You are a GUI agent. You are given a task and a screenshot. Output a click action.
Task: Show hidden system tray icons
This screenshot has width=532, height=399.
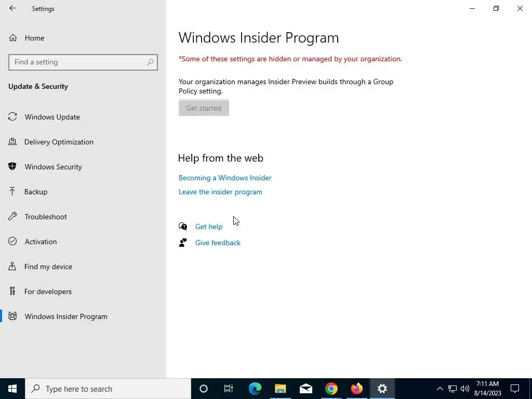(x=440, y=389)
